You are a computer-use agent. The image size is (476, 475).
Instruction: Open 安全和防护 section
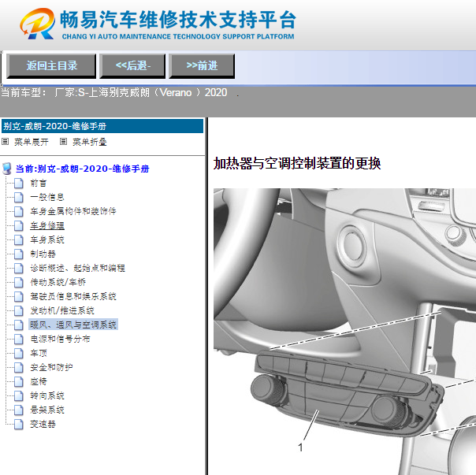point(51,367)
